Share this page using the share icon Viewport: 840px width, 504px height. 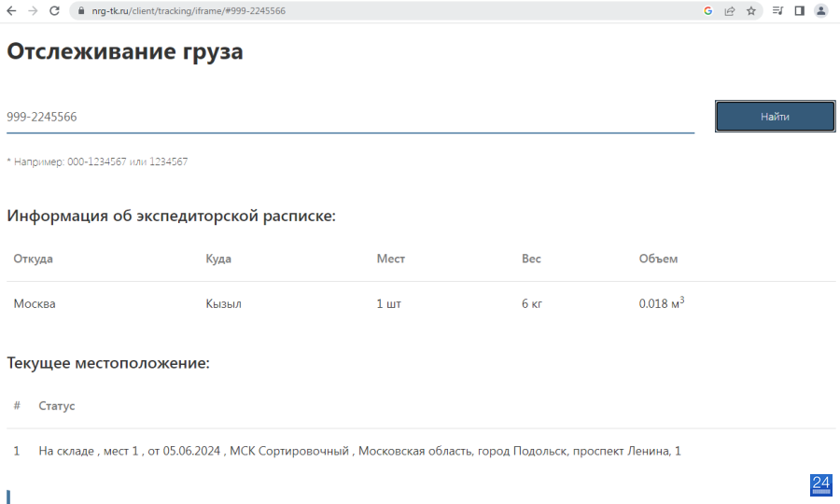(730, 10)
